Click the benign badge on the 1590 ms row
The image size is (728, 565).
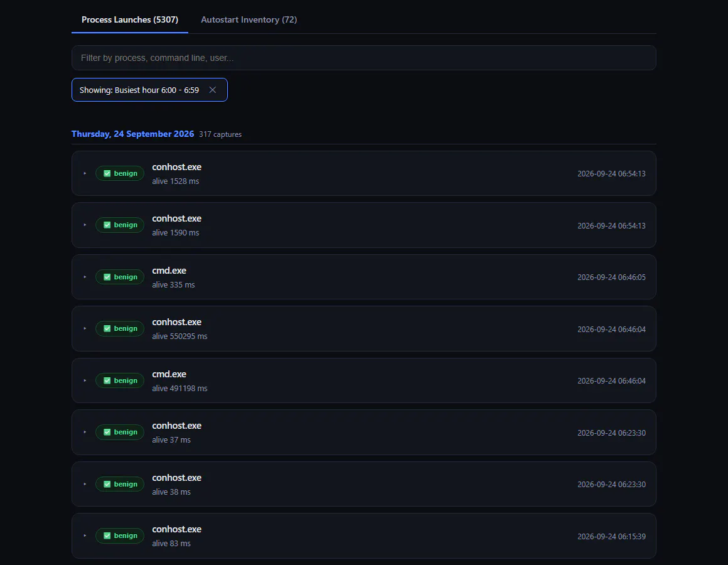coord(120,225)
